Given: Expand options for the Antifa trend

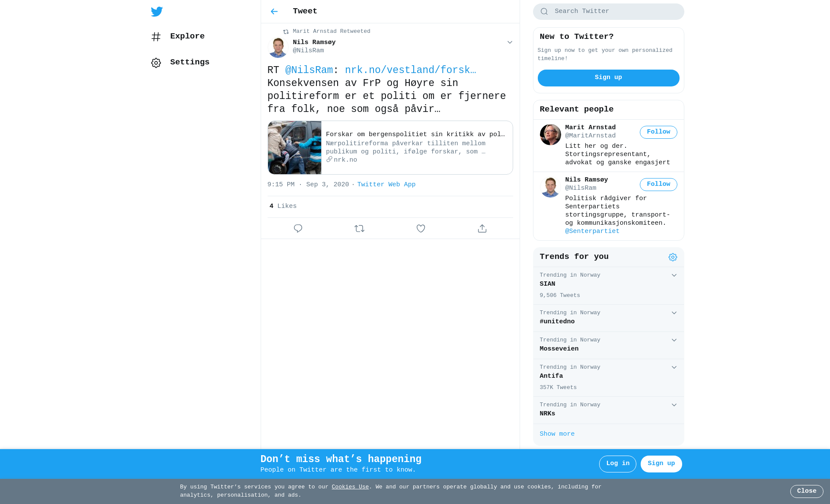Looking at the screenshot, I should click(674, 367).
